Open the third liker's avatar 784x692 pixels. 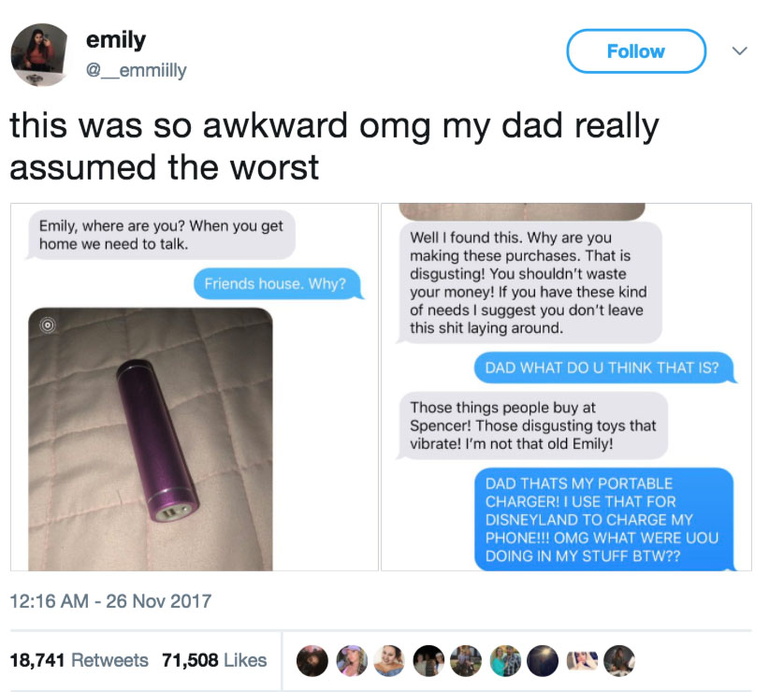pyautogui.click(x=389, y=660)
